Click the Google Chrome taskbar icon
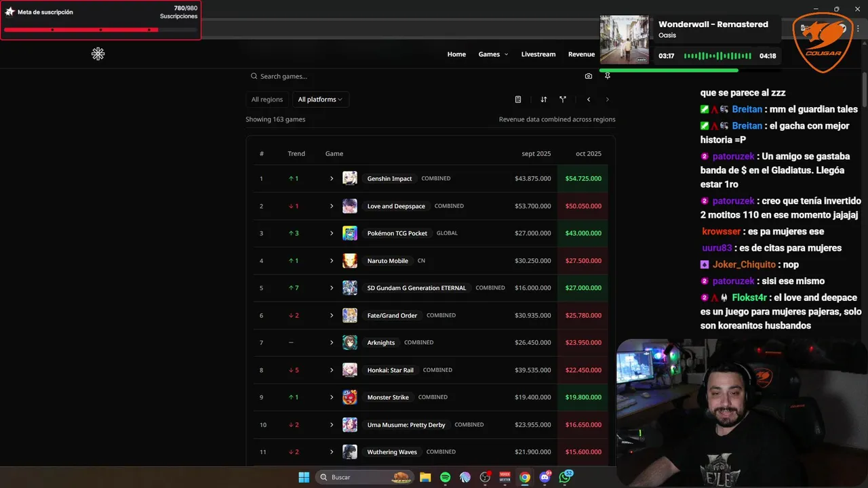 (x=525, y=477)
